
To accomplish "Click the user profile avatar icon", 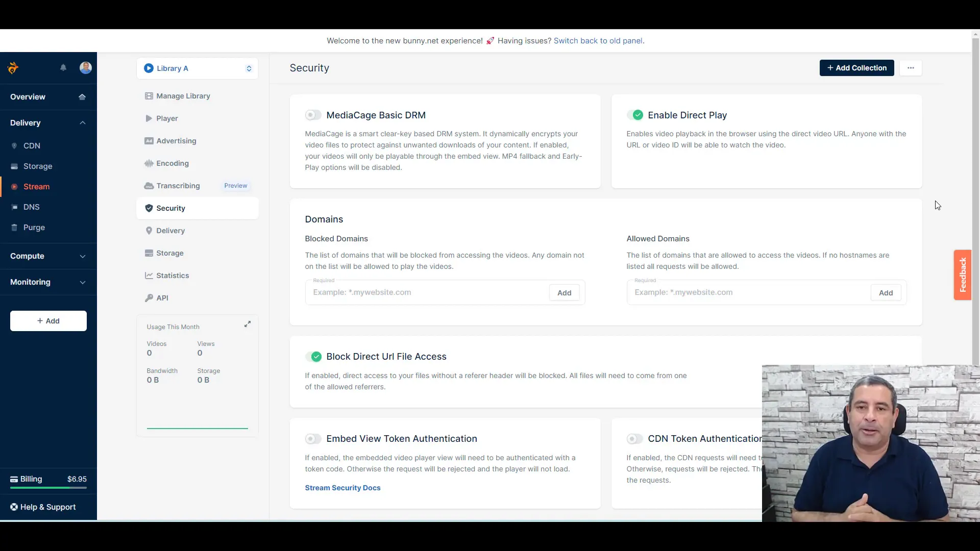I will (86, 68).
